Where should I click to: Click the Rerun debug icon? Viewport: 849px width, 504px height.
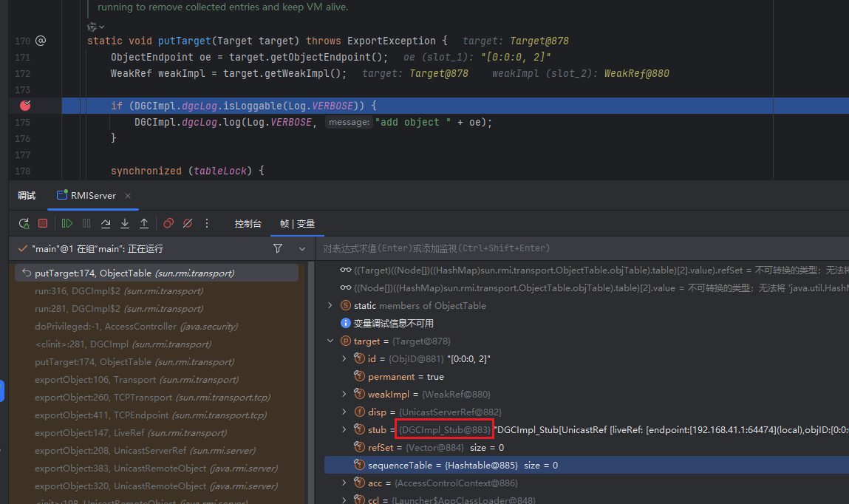click(x=24, y=223)
